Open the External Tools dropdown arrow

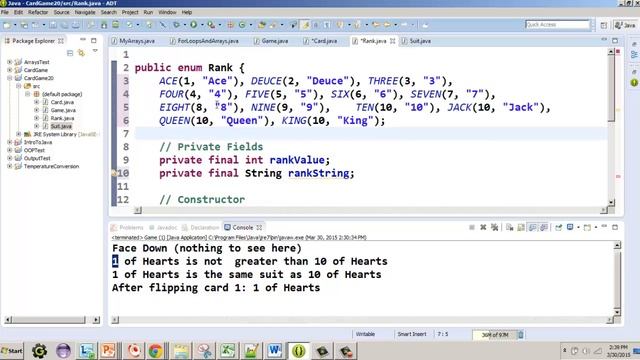coord(220,25)
